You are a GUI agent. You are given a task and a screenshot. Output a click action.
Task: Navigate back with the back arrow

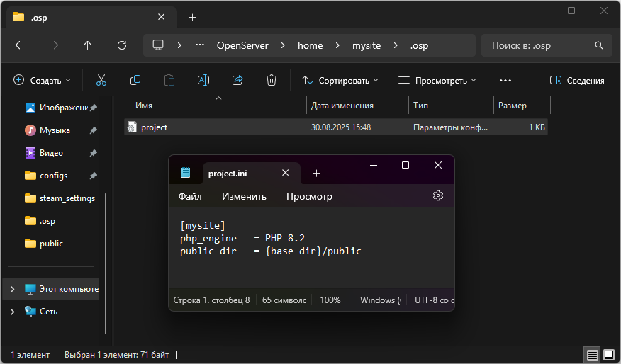pyautogui.click(x=20, y=45)
